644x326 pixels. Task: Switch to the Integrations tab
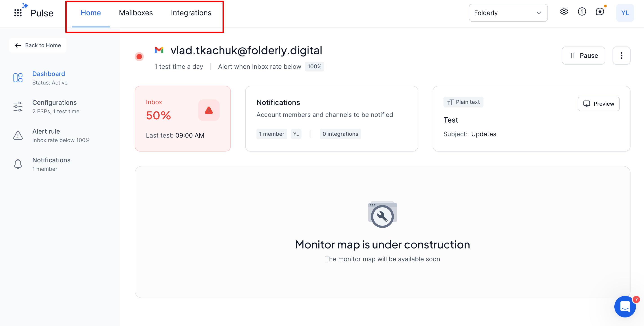click(191, 13)
